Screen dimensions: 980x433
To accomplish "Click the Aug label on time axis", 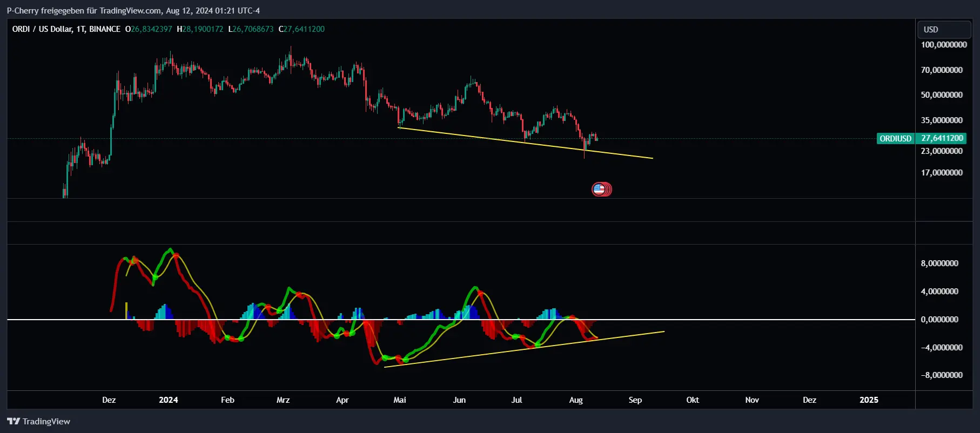I will click(x=576, y=400).
